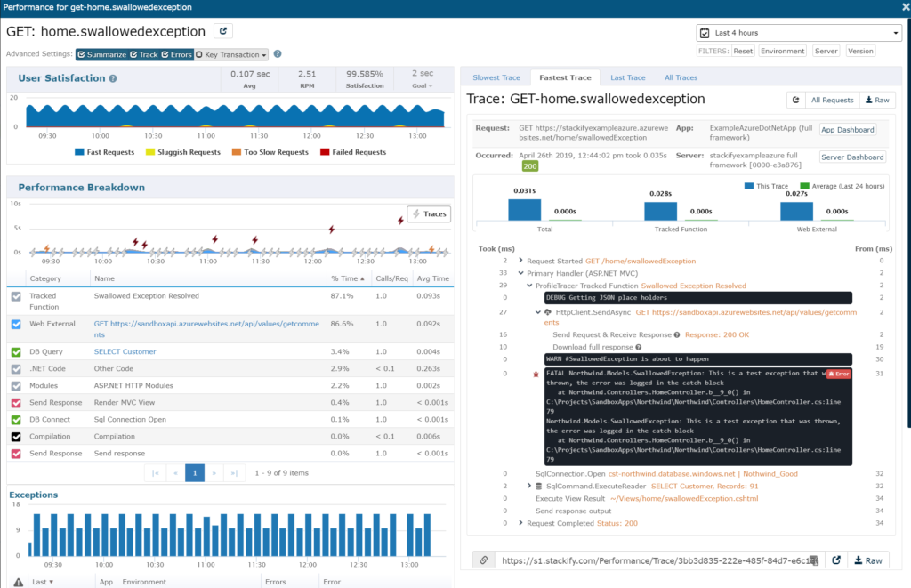Toggle the Errors advanced setting checkbox
Image resolution: width=911 pixels, height=588 pixels.
165,54
